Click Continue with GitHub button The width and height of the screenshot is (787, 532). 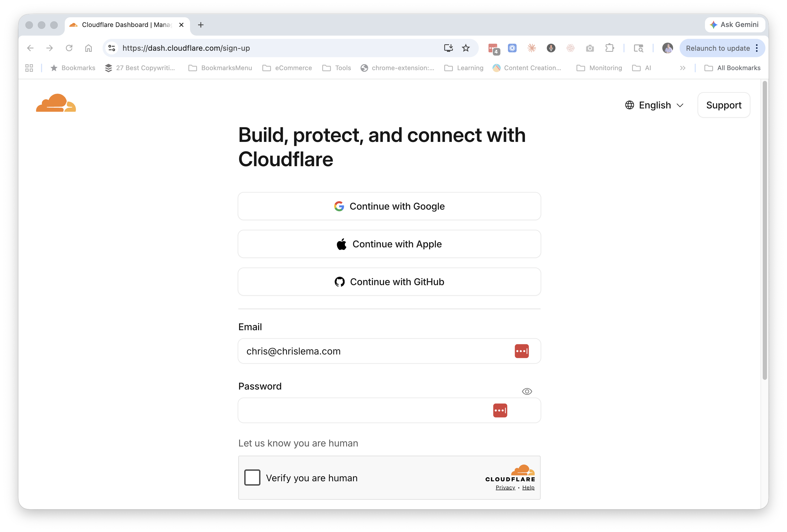389,282
